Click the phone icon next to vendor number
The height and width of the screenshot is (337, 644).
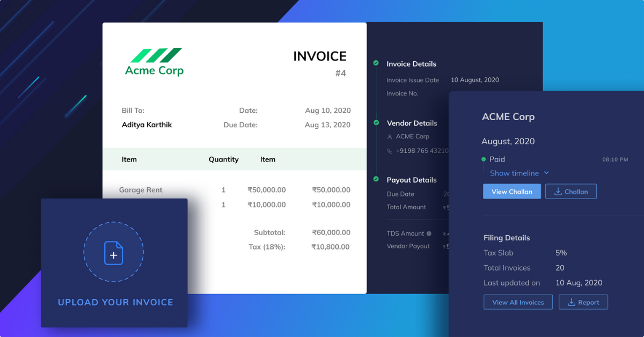pyautogui.click(x=390, y=151)
